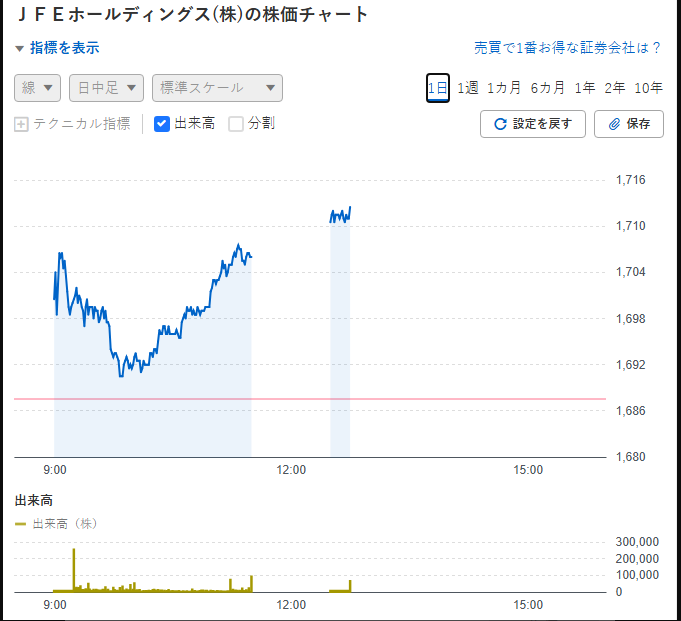
Task: Click the pink previous-close reference line
Action: coord(310,399)
